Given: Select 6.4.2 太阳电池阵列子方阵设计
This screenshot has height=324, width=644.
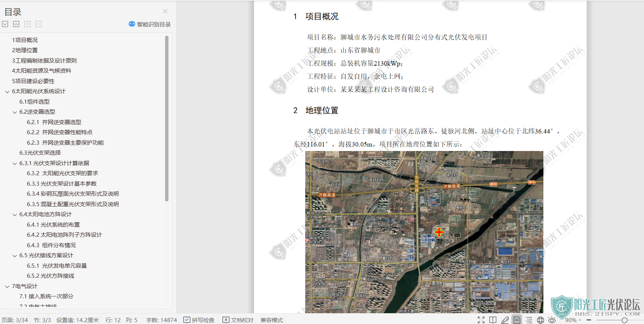Looking at the screenshot, I should (64, 235).
